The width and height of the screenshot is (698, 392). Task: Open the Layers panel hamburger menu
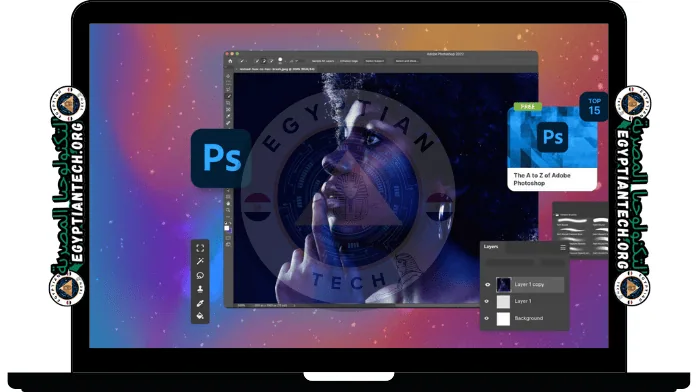click(563, 247)
